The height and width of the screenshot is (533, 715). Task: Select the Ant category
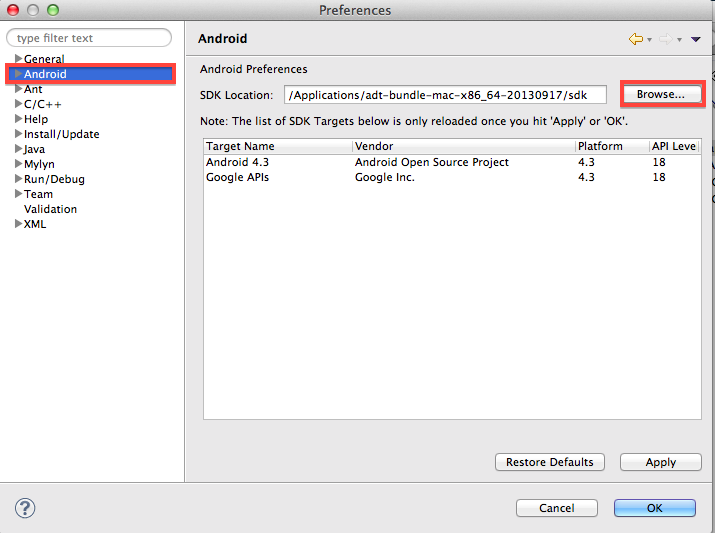[33, 89]
